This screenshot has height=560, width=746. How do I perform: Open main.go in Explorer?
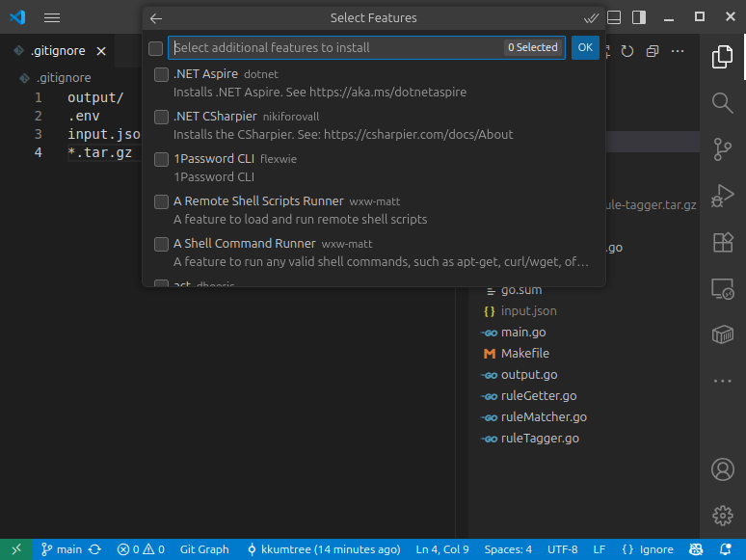point(523,333)
